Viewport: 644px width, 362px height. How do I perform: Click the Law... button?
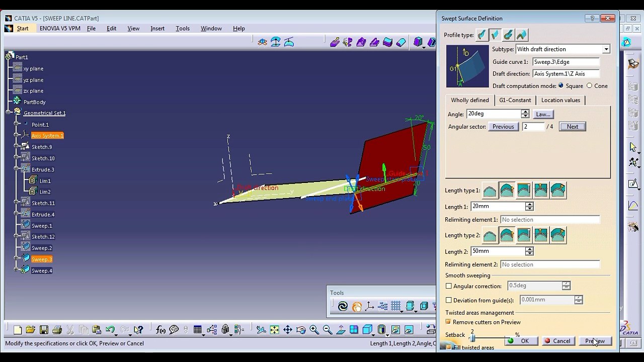click(543, 114)
